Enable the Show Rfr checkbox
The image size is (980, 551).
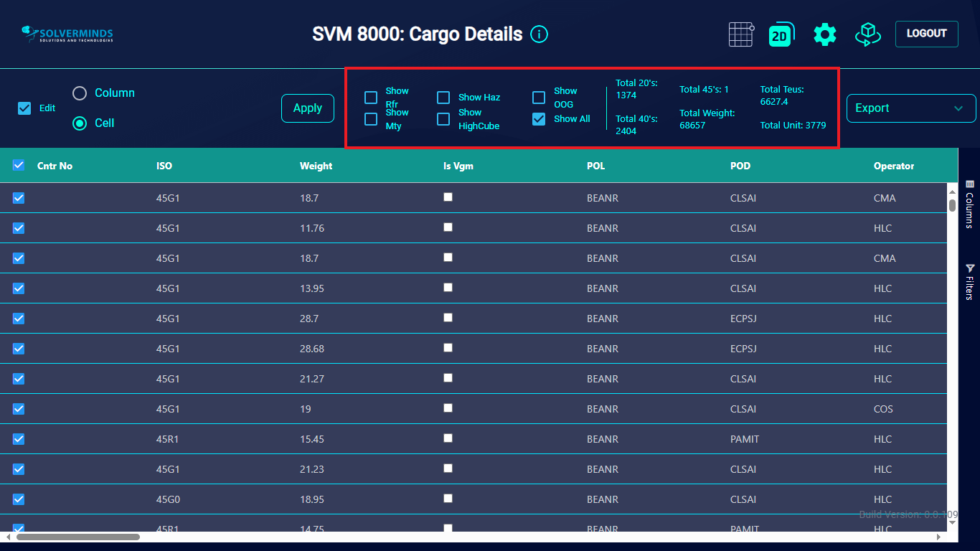[371, 98]
